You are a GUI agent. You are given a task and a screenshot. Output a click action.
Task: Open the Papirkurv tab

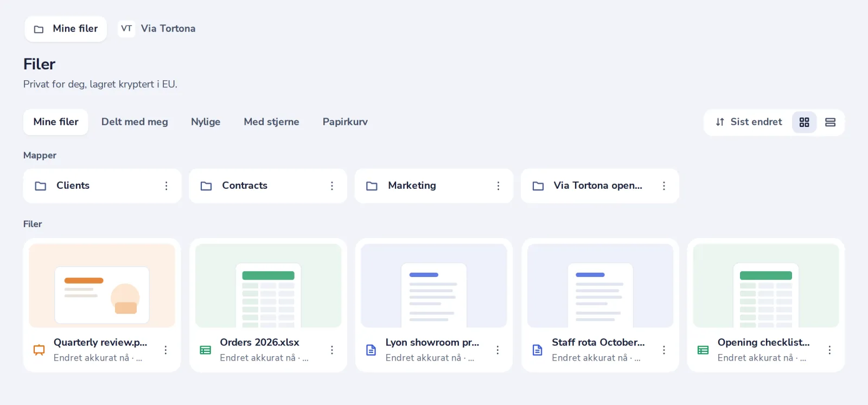[345, 122]
